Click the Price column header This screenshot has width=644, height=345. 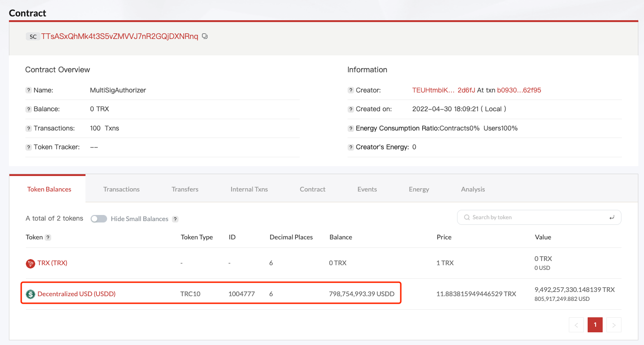(444, 237)
